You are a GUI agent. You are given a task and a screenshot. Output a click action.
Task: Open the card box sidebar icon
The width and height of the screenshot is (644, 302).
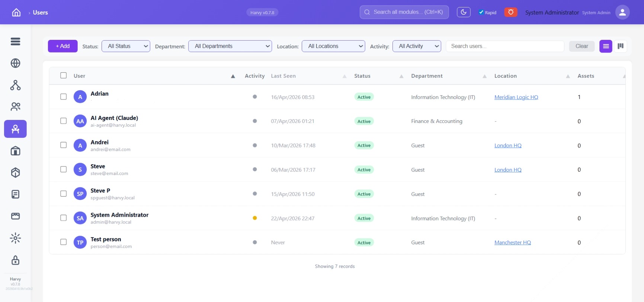[x=15, y=216]
